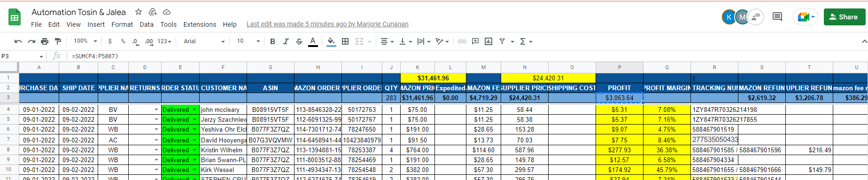Open the text wrapping dropdown
Image resolution: width=868 pixels, height=180 pixels.
424,41
